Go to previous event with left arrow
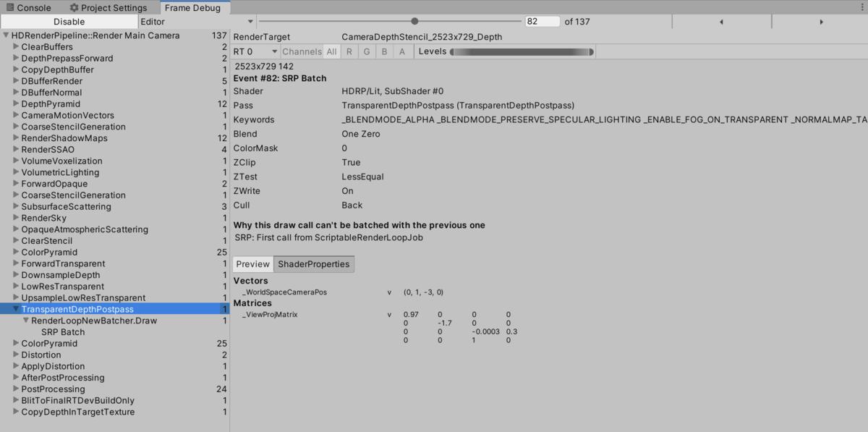This screenshot has width=868, height=432. pos(721,22)
